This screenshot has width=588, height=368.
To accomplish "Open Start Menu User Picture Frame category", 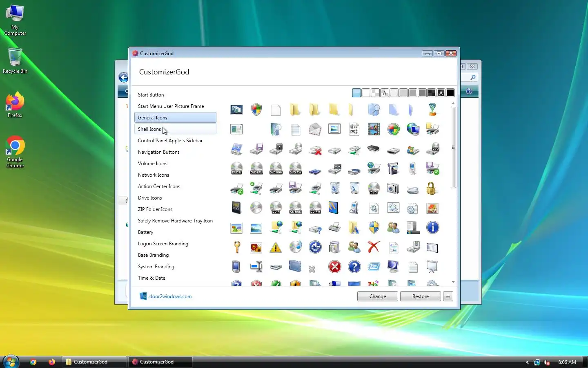I will coord(175,106).
